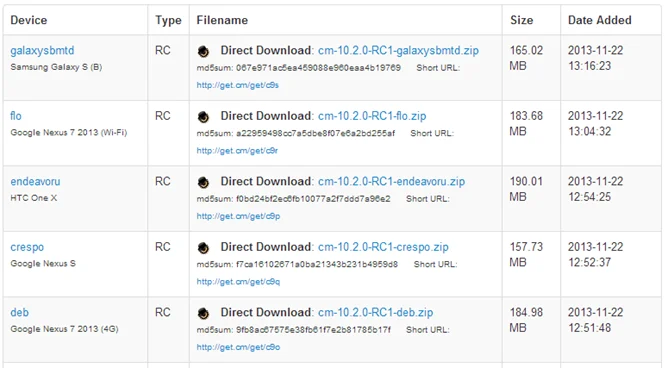The image size is (668, 368).
Task: Download cm-10.2.0-RC1-deb.zip
Action: (x=375, y=313)
